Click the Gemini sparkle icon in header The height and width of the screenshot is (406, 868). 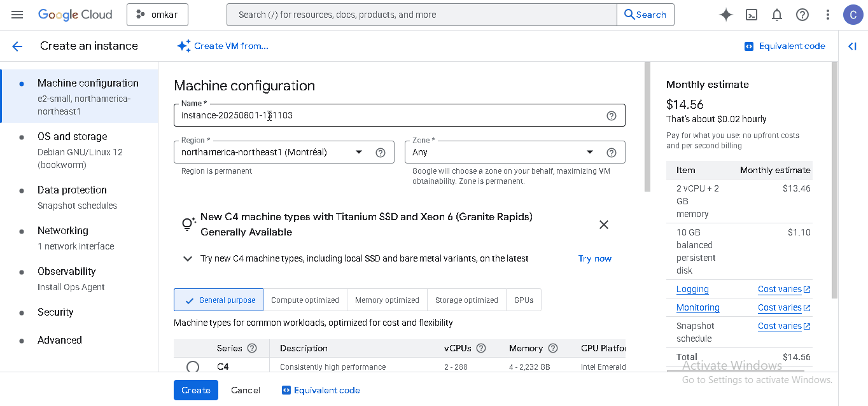[725, 15]
